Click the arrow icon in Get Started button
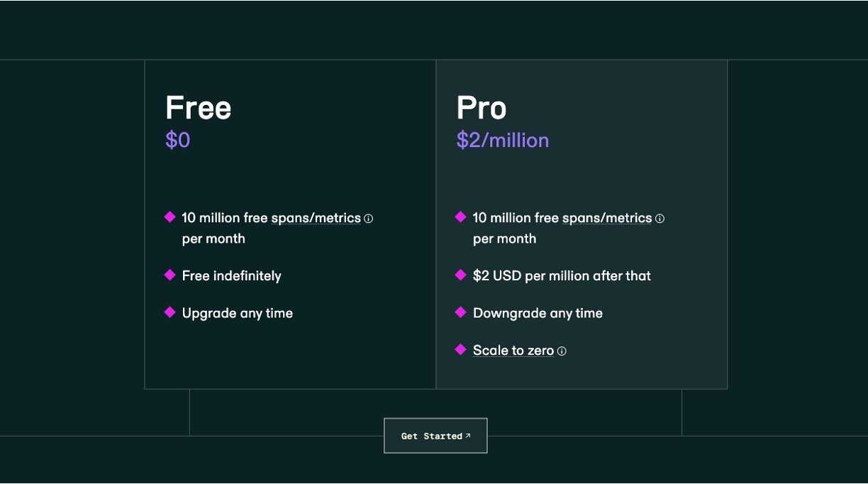 point(468,436)
